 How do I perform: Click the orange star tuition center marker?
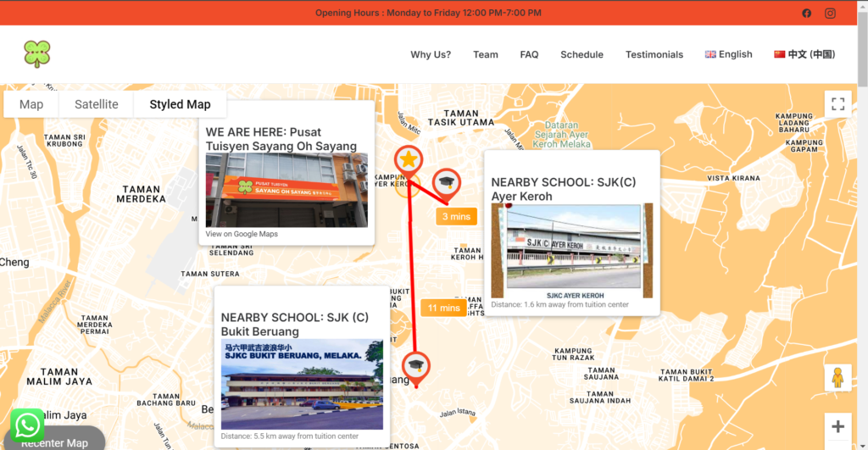tap(409, 159)
